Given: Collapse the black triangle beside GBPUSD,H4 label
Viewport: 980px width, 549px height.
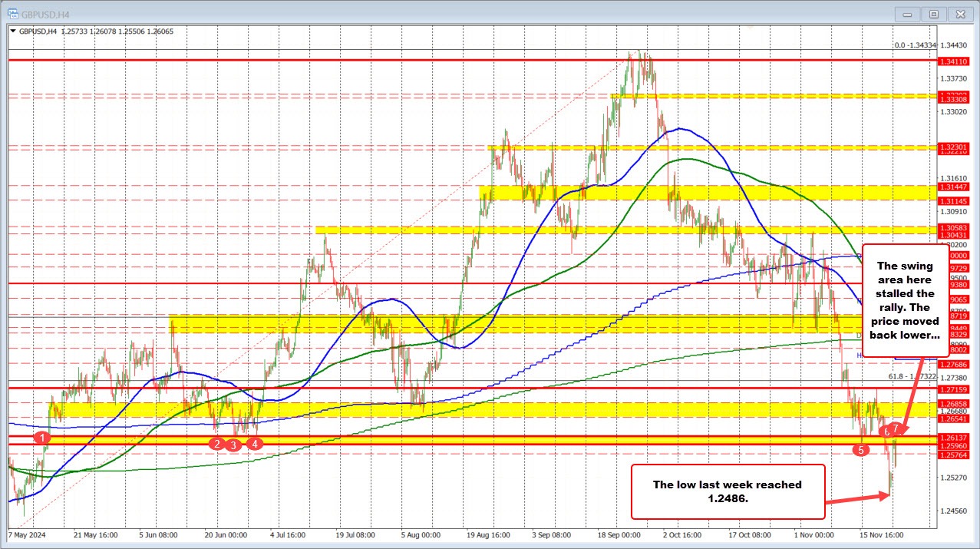Looking at the screenshot, I should 15,31.
